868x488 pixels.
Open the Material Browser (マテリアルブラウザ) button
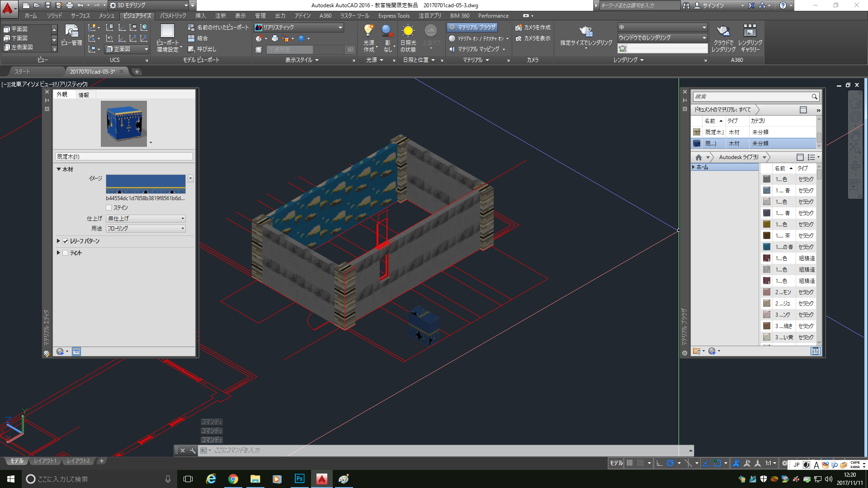(472, 28)
